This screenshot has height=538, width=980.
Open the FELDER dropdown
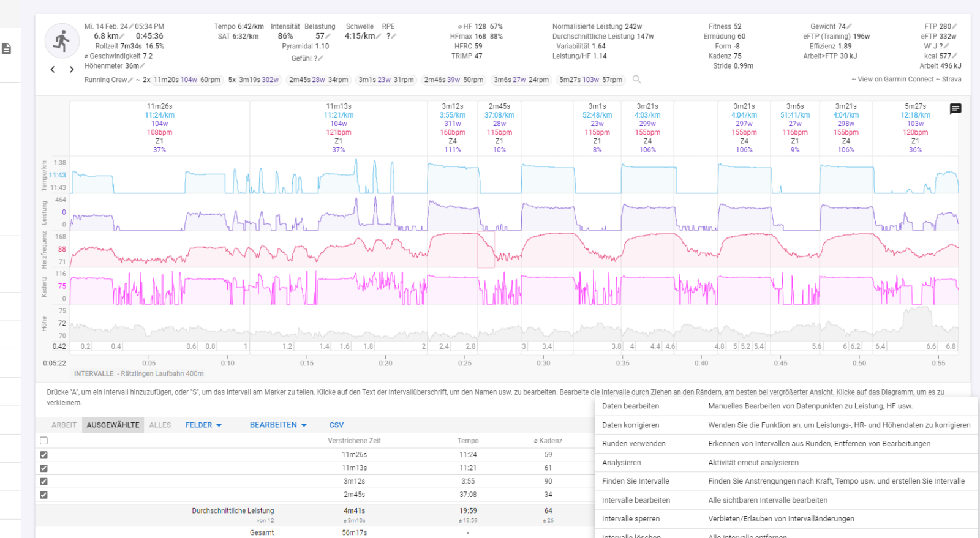pyautogui.click(x=203, y=425)
